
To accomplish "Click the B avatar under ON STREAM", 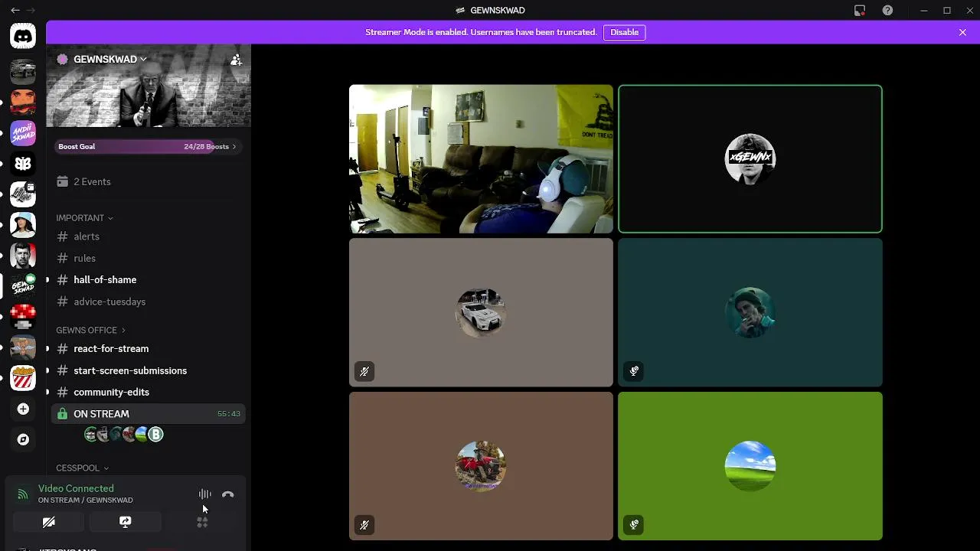I will [x=155, y=435].
